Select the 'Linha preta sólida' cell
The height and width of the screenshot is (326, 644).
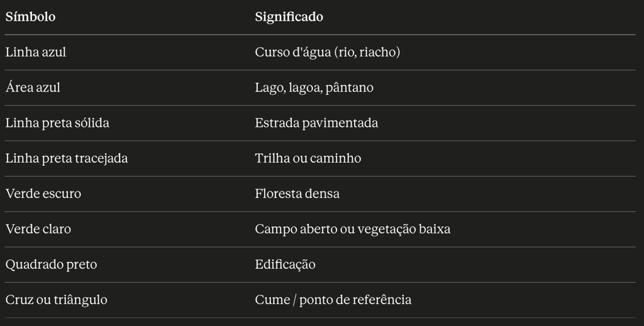(x=57, y=122)
